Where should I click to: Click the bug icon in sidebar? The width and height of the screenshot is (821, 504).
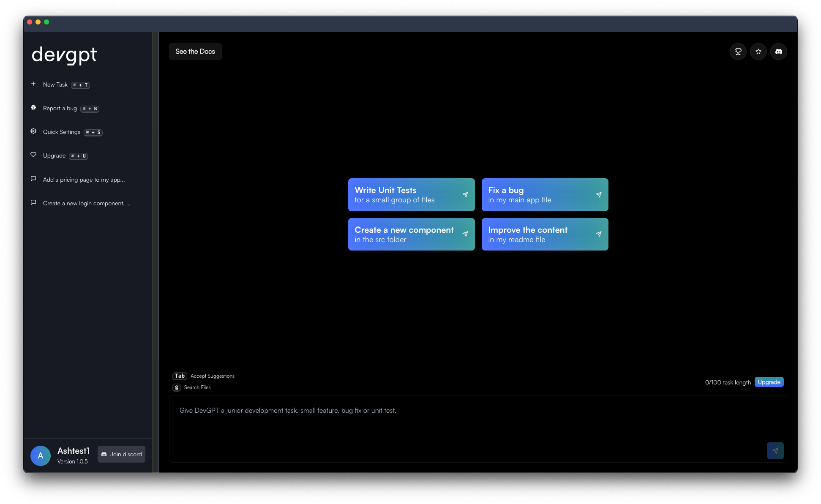point(33,108)
